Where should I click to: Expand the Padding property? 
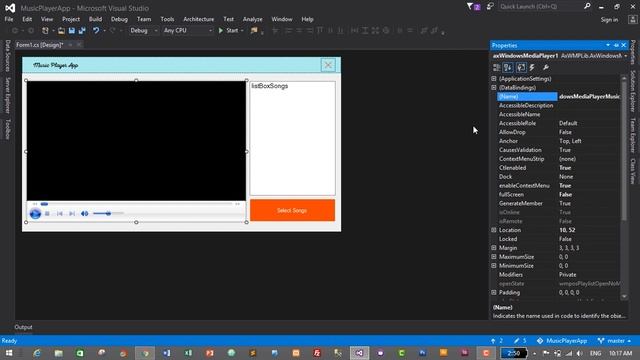494,293
